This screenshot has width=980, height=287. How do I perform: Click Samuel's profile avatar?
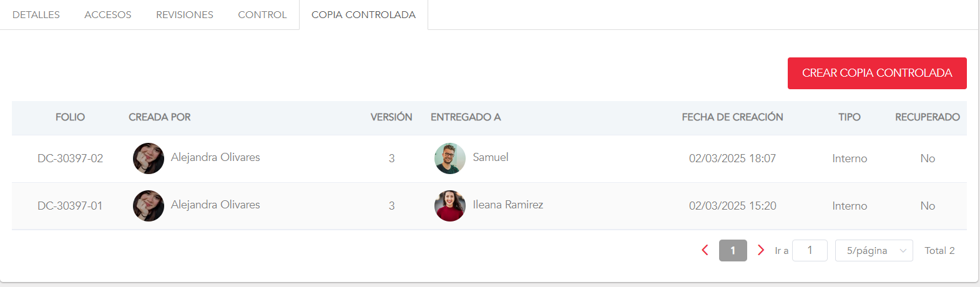click(450, 158)
